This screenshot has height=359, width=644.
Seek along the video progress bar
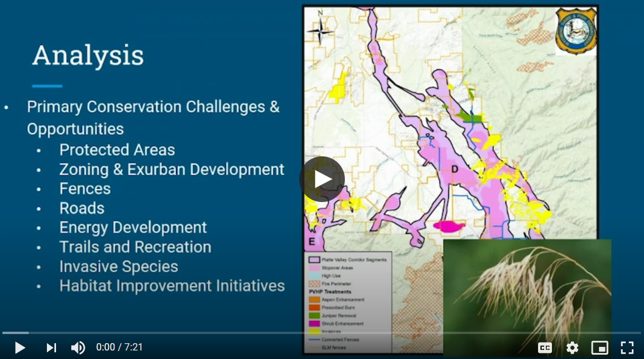click(322, 333)
